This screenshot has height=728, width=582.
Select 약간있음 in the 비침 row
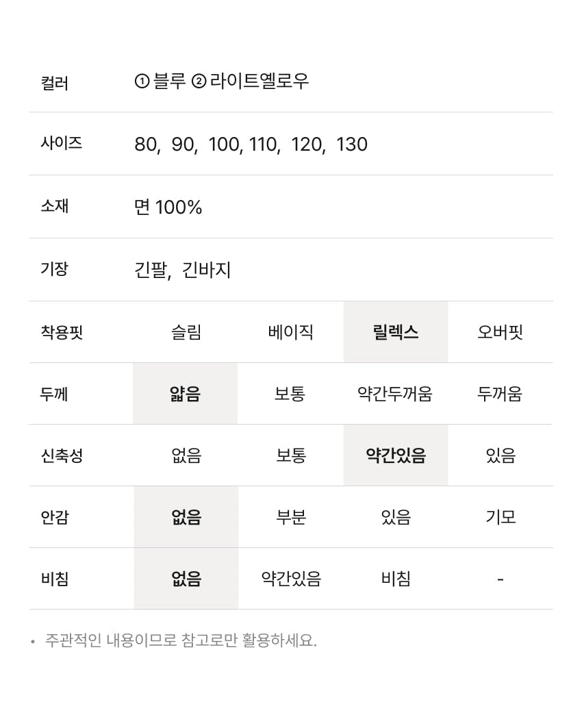click(291, 579)
